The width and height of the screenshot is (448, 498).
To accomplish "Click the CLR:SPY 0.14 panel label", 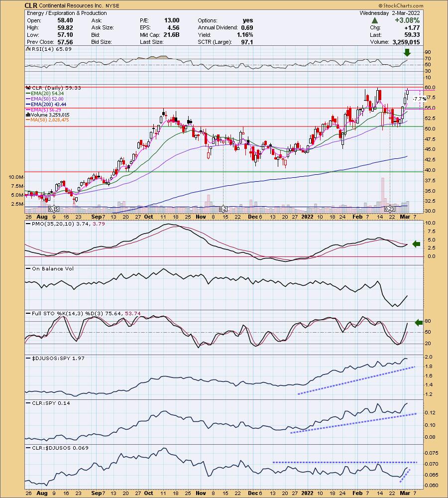I will (x=51, y=403).
